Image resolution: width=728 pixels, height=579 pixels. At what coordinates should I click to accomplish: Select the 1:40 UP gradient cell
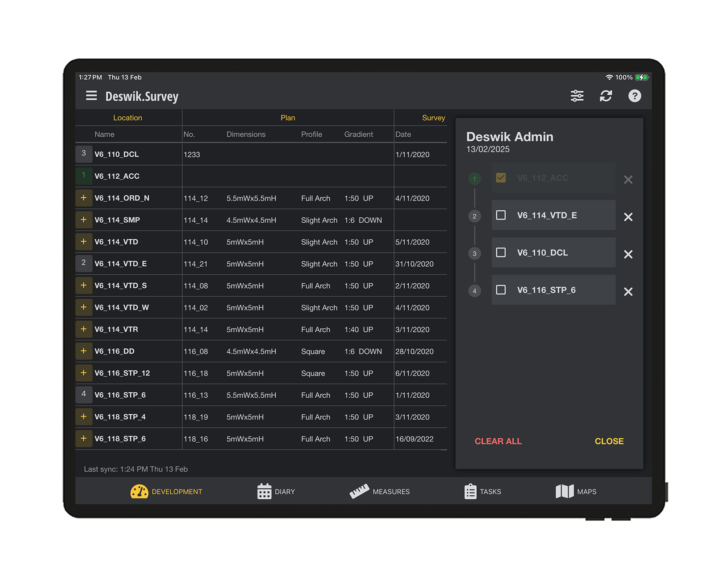pos(359,330)
